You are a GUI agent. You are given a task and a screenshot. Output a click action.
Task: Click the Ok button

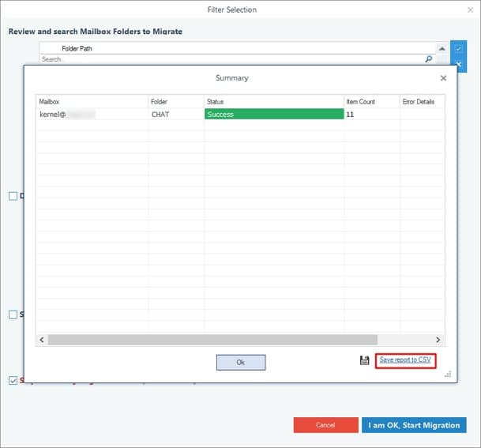(241, 363)
